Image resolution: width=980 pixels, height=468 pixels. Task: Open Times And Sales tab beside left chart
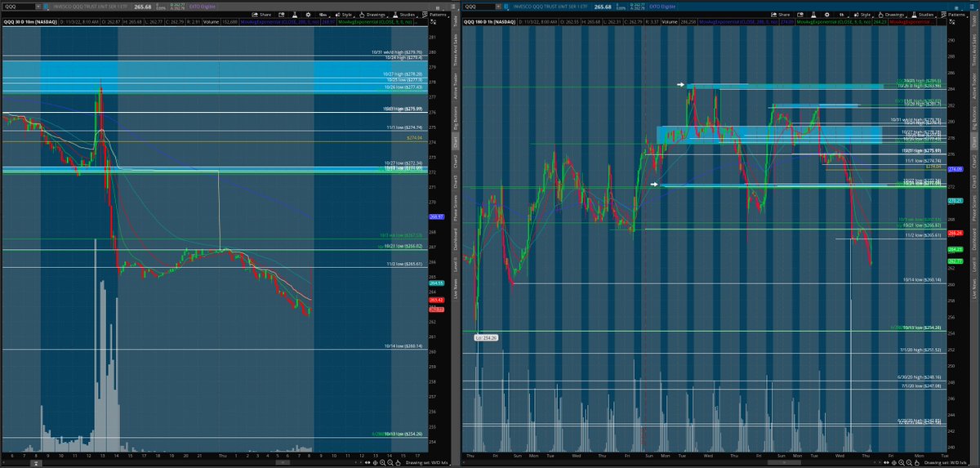coord(456,51)
